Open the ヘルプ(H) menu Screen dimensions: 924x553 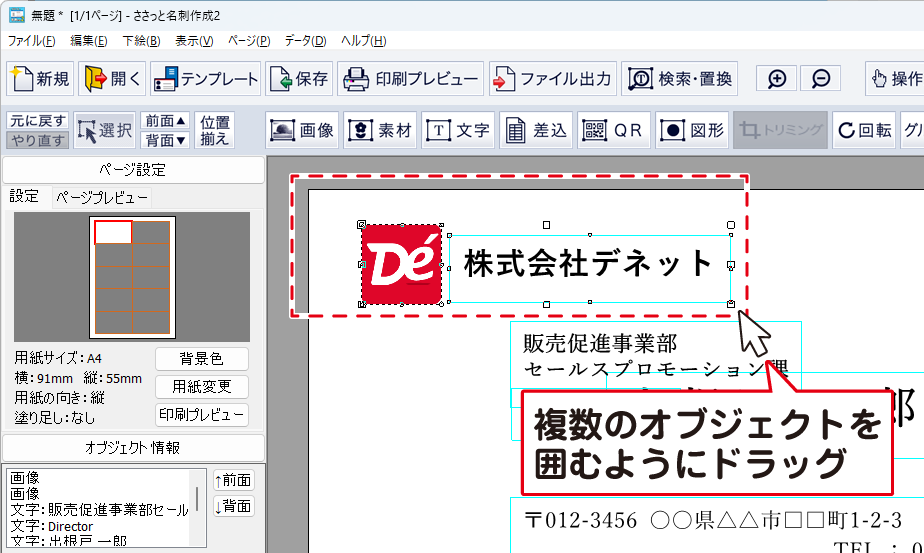[364, 41]
